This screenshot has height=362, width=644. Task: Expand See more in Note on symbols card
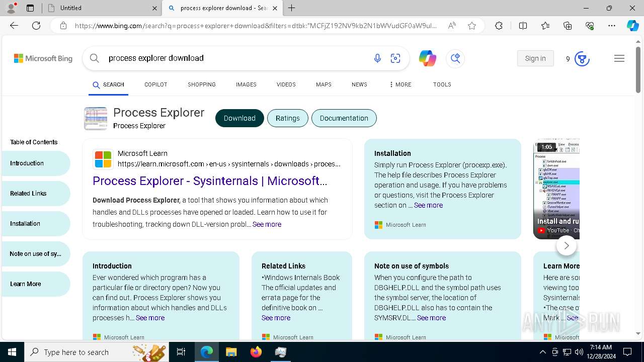coord(431,318)
